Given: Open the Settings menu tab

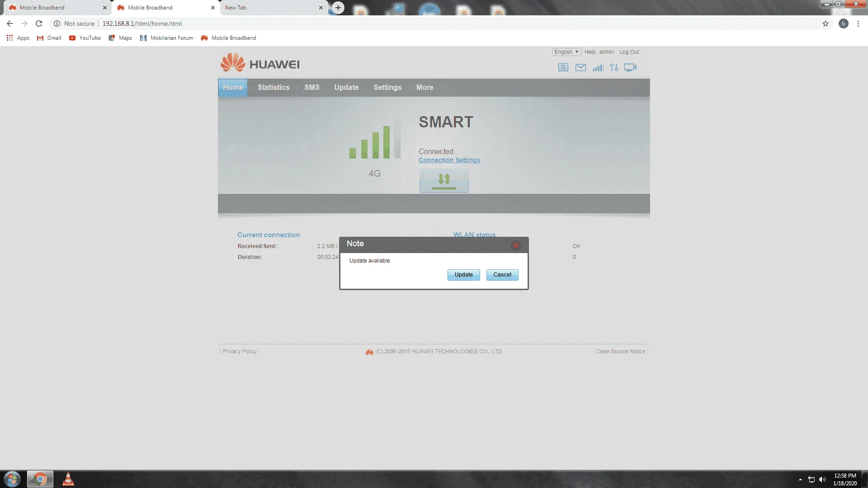Looking at the screenshot, I should (x=387, y=88).
